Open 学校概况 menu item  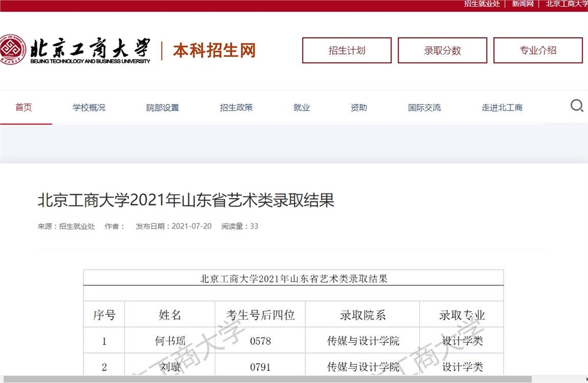[89, 107]
